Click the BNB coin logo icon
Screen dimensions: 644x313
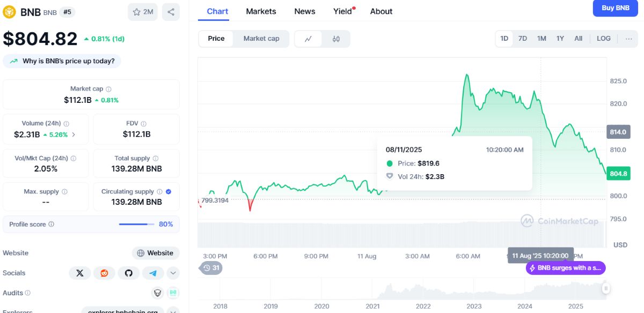pos(10,12)
